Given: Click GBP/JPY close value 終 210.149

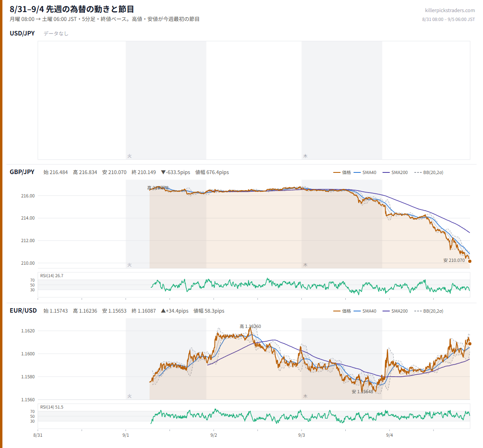Looking at the screenshot, I should [x=144, y=172].
